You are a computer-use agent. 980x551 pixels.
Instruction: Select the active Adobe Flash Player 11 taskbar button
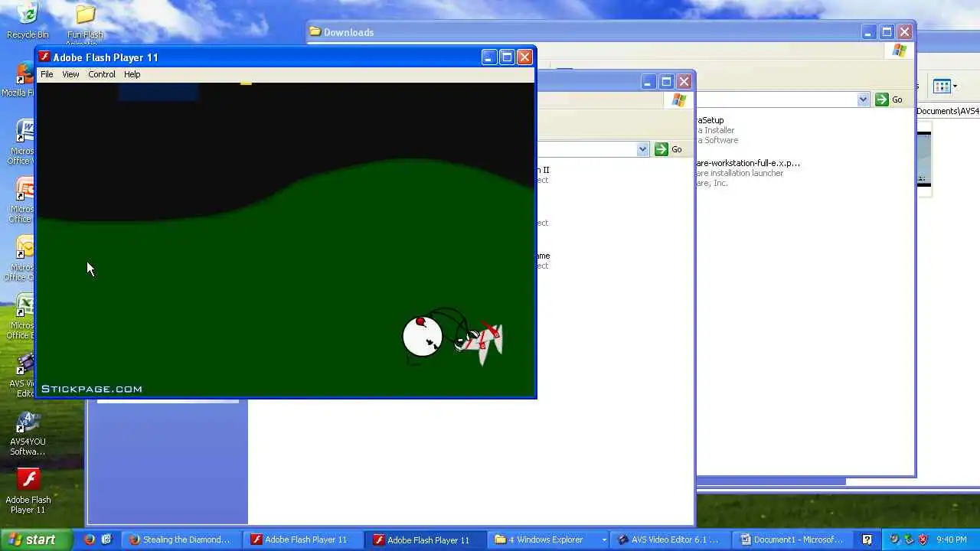426,540
